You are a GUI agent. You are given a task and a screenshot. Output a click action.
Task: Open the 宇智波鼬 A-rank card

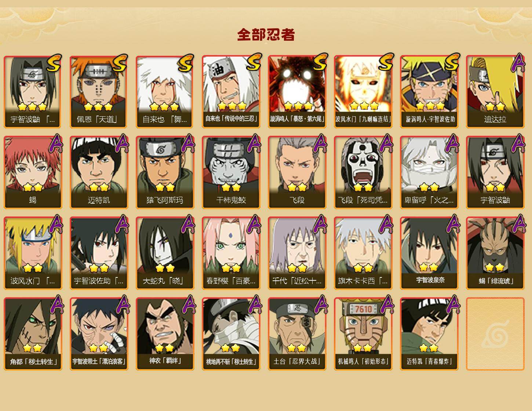(x=495, y=172)
